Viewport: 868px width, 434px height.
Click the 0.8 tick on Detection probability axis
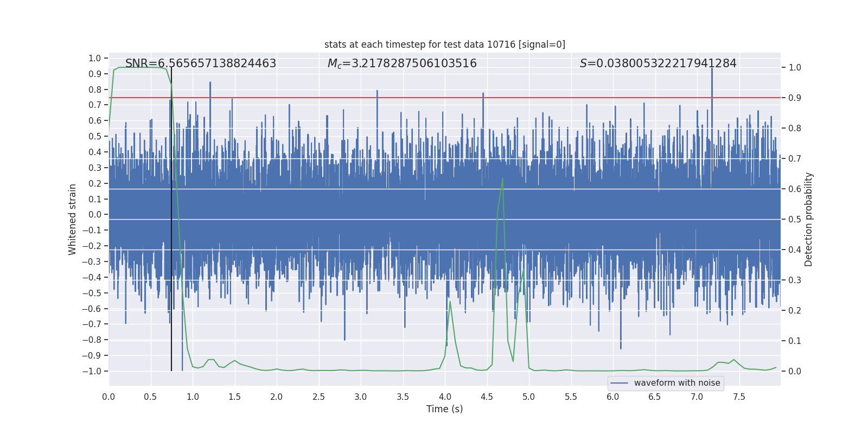pos(795,128)
